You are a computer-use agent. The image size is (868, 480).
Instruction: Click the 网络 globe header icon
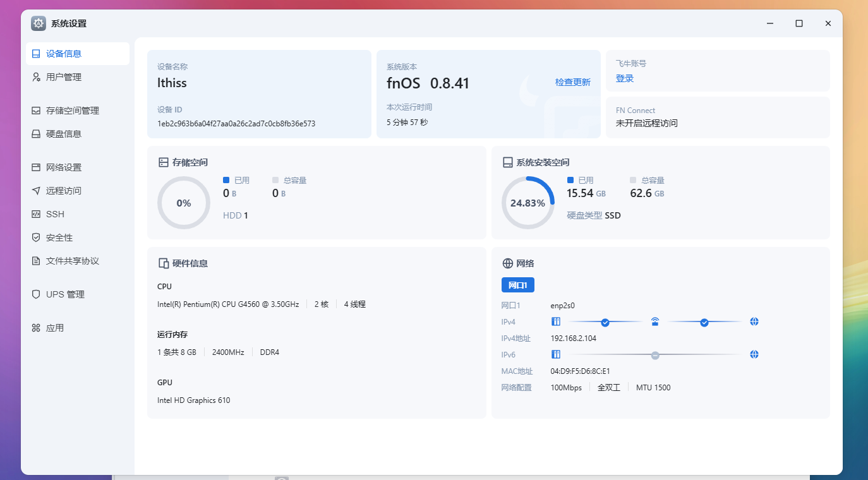click(508, 263)
